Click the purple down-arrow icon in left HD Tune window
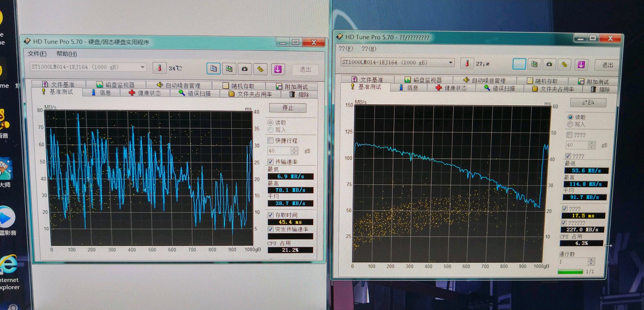Screen dimensions: 644x310 point(278,69)
